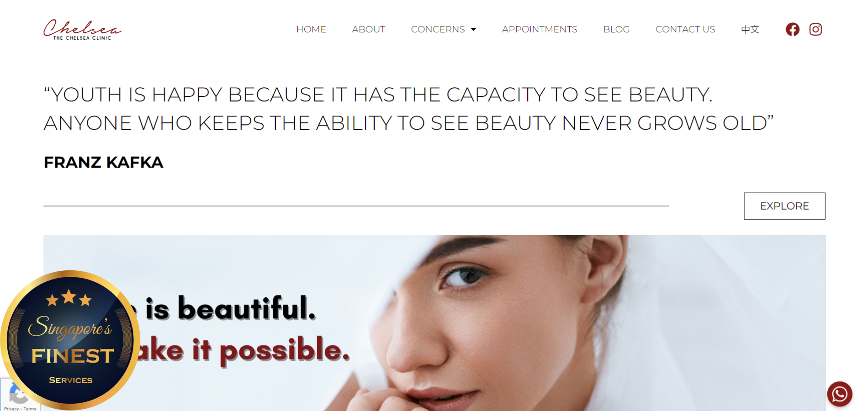Viewport: 868px width, 411px height.
Task: Click The Chelsea Clinic logo
Action: [x=83, y=30]
